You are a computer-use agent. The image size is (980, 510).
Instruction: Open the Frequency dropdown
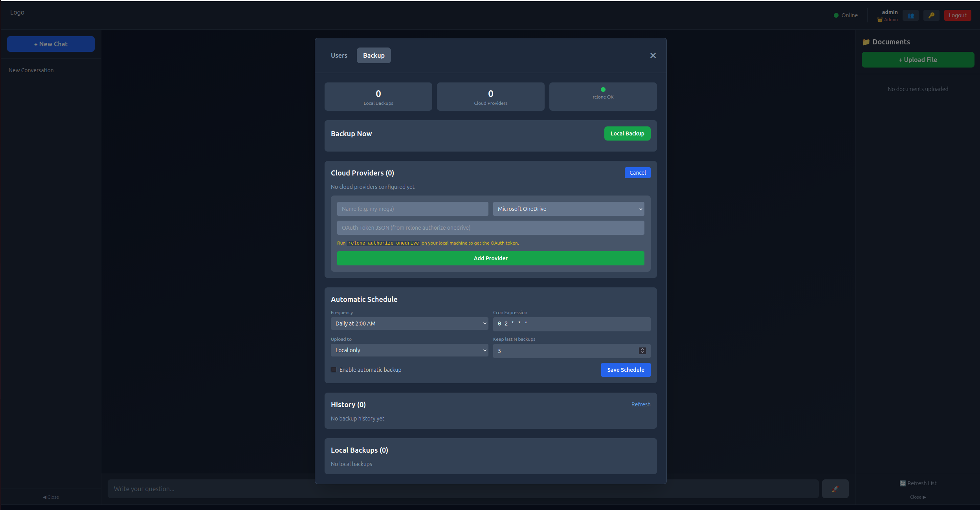pos(409,324)
